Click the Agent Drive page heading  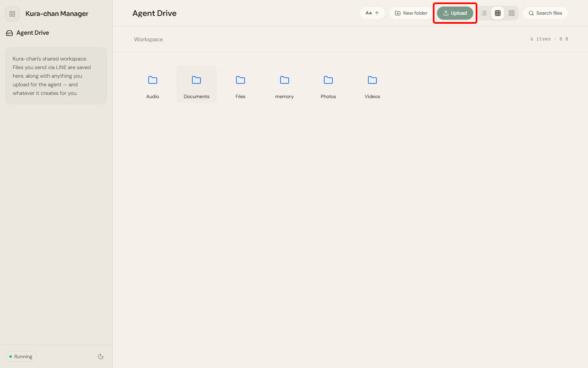pos(154,13)
